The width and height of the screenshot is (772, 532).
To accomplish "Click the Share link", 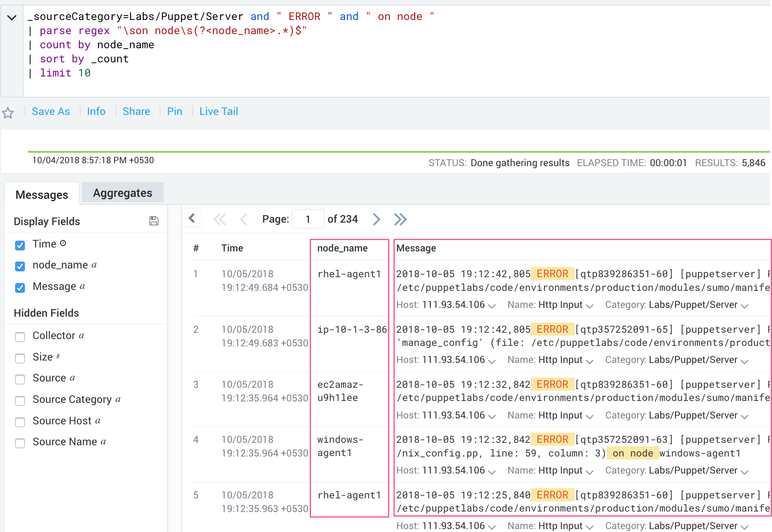I will pyautogui.click(x=136, y=112).
